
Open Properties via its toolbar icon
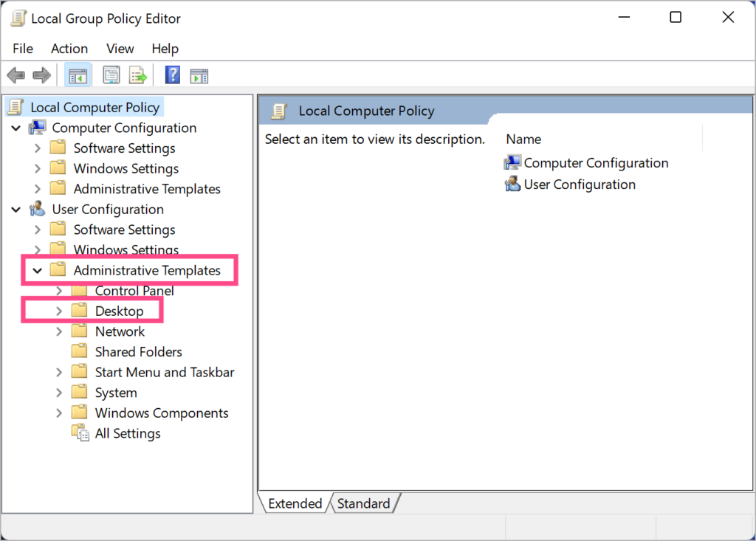[111, 75]
